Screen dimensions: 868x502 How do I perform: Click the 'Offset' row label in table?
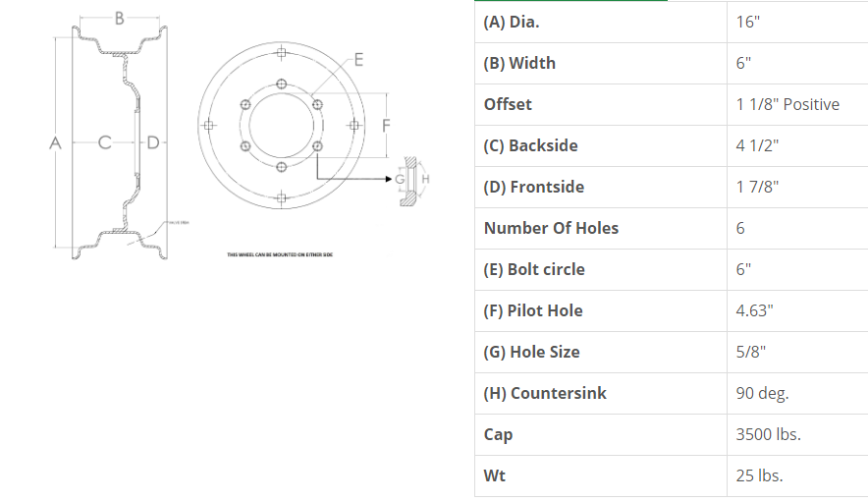coord(508,104)
